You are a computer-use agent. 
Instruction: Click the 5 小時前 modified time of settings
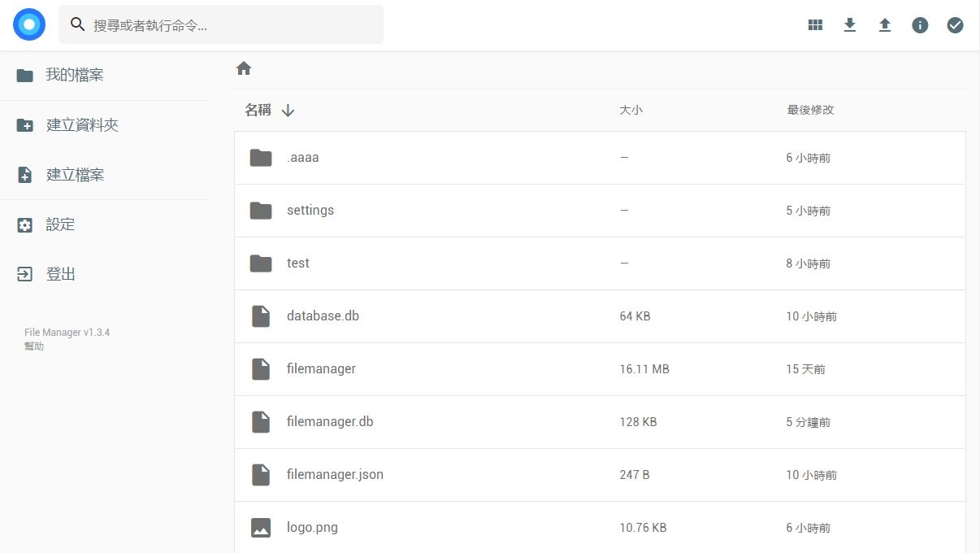click(x=808, y=211)
